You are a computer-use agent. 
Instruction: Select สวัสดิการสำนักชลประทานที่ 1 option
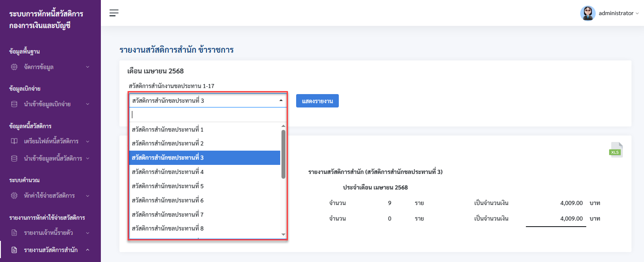pos(205,129)
